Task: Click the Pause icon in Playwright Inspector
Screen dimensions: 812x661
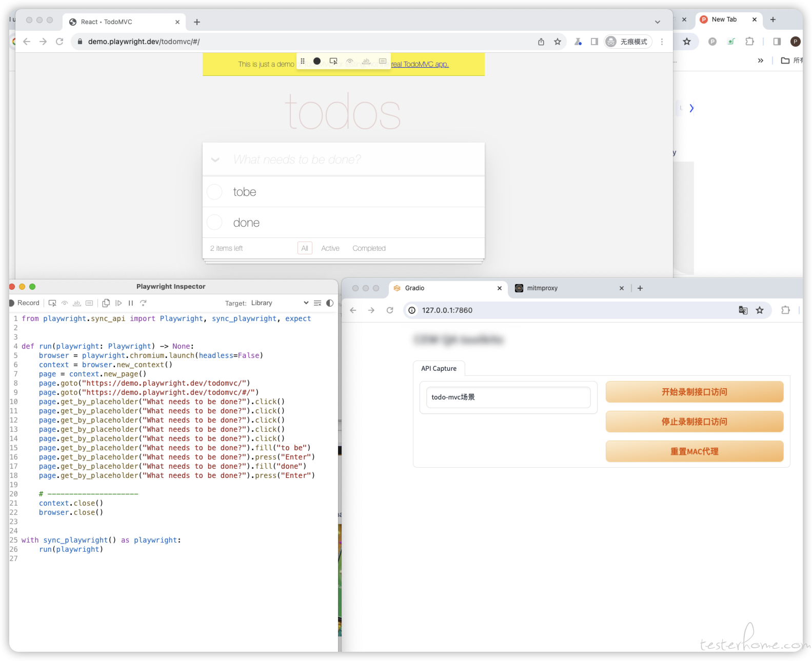Action: point(131,303)
